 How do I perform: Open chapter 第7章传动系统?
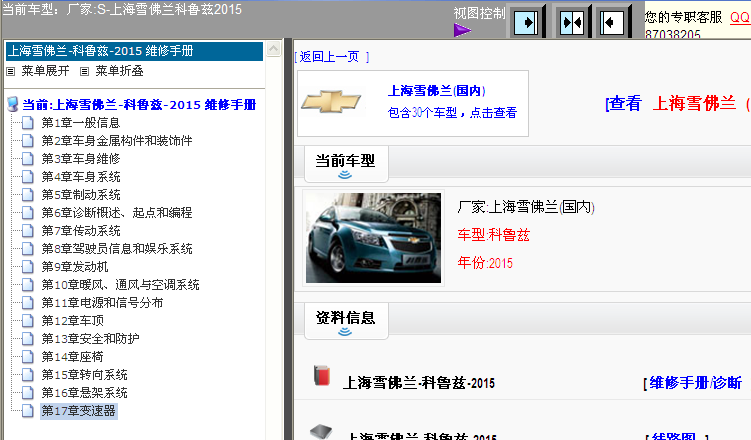pyautogui.click(x=80, y=231)
